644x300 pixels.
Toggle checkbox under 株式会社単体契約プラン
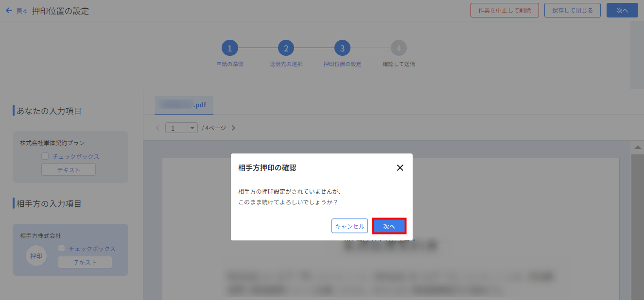[45, 156]
